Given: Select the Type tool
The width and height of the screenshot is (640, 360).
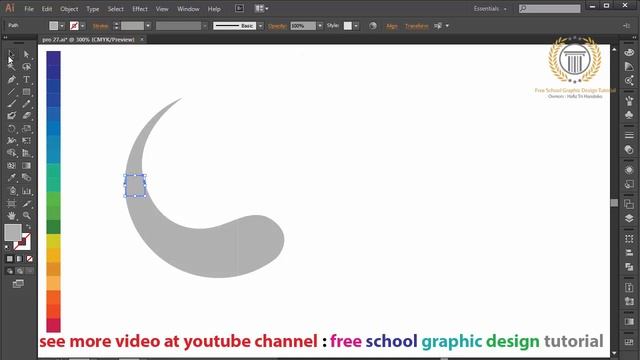Looking at the screenshot, I should click(x=27, y=79).
